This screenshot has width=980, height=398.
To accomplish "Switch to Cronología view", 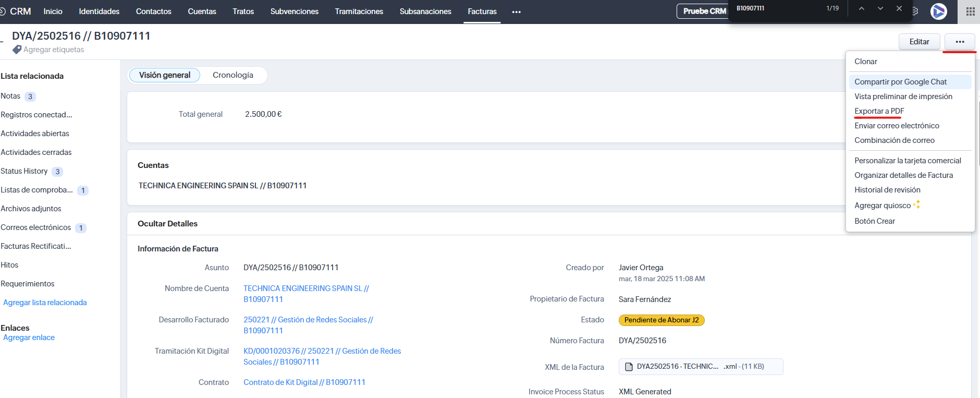I will coord(232,75).
